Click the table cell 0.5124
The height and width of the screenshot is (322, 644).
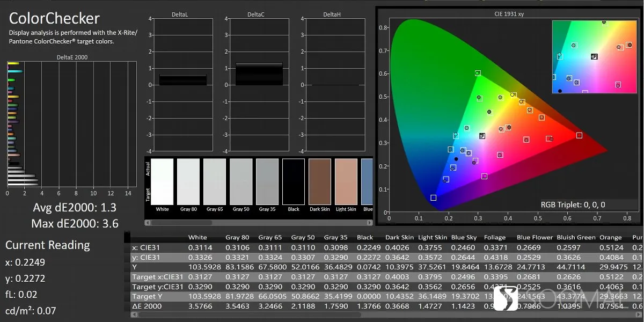pyautogui.click(x=611, y=247)
